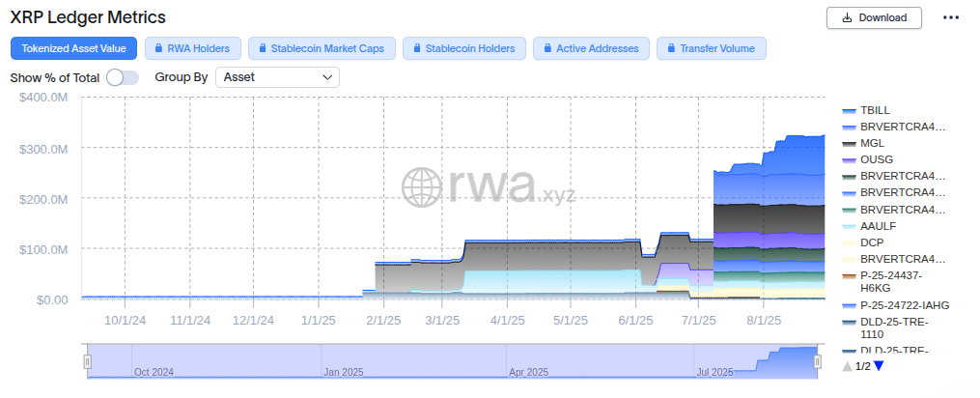Viewport: 980px width, 398px height.
Task: Click the 1/2 legend page indicator
Action: click(x=863, y=366)
